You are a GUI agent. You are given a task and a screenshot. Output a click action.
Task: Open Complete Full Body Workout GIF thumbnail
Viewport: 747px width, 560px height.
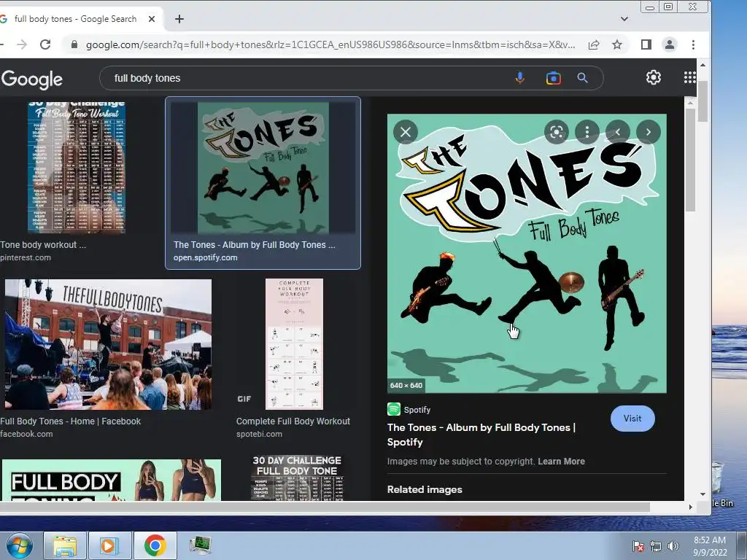click(294, 344)
